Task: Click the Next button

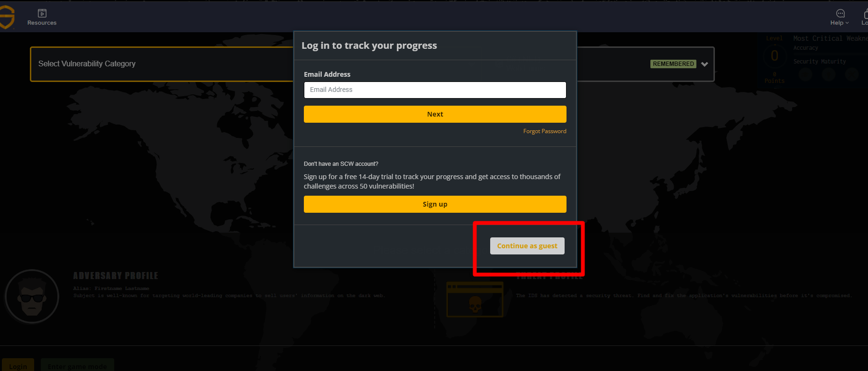Action: [x=435, y=114]
